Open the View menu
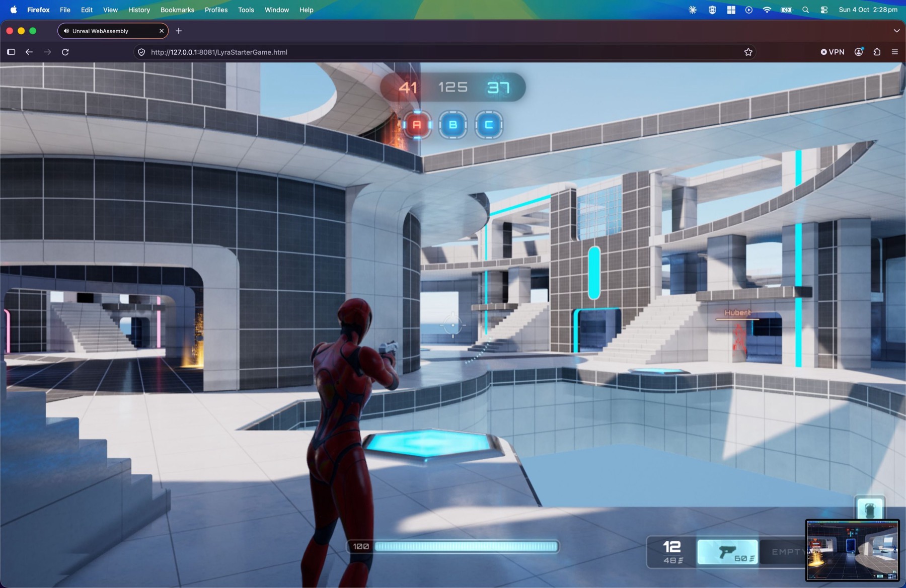 110,10
